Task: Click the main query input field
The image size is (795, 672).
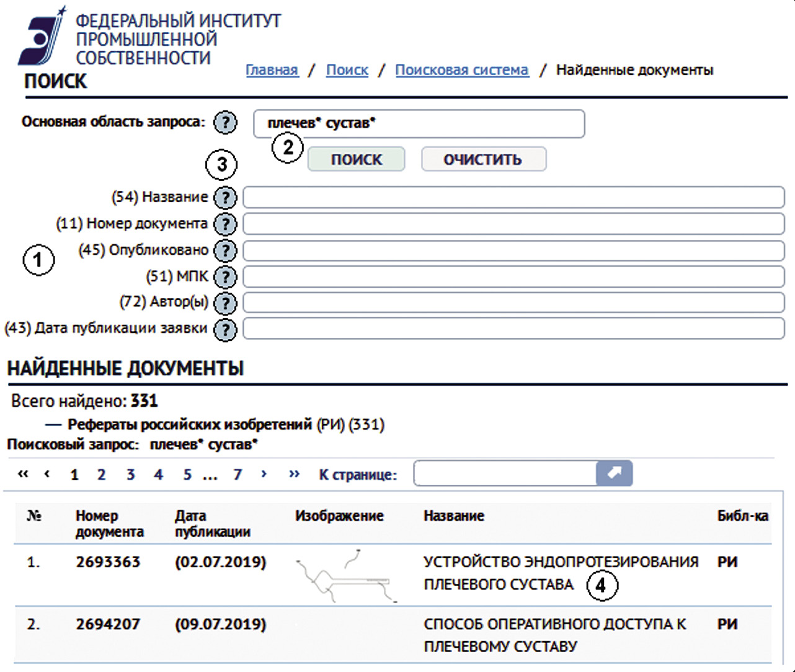Action: [419, 123]
